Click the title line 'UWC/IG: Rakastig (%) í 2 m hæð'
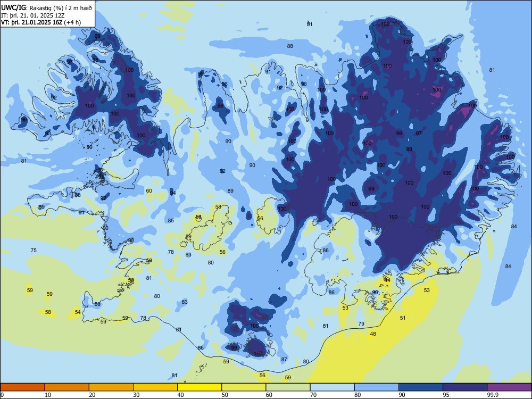The height and width of the screenshot is (399, 532). click(46, 8)
